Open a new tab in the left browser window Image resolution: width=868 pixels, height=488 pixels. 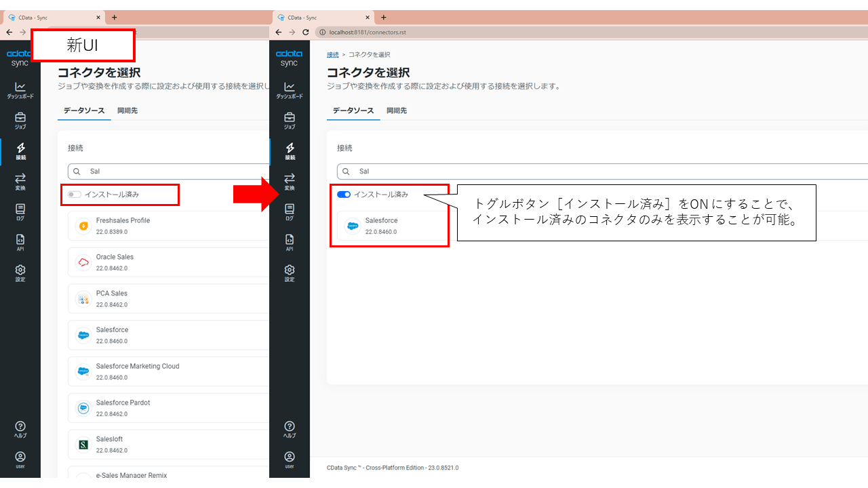[114, 17]
